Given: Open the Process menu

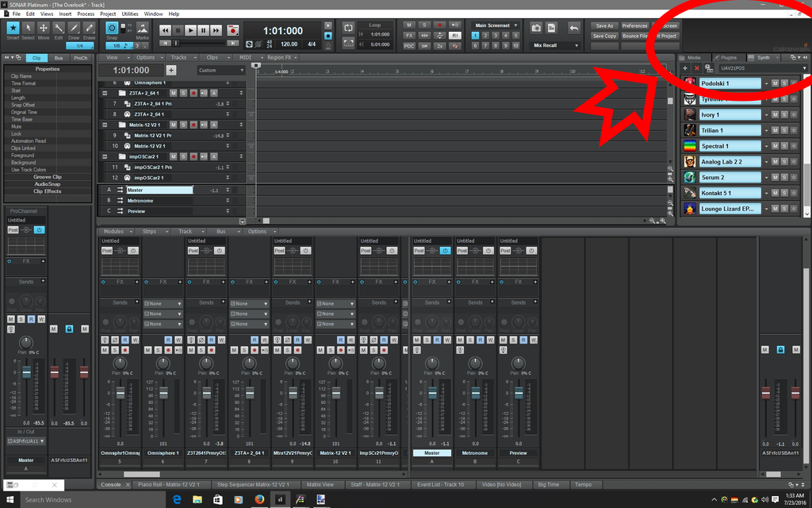Looking at the screenshot, I should coord(86,13).
